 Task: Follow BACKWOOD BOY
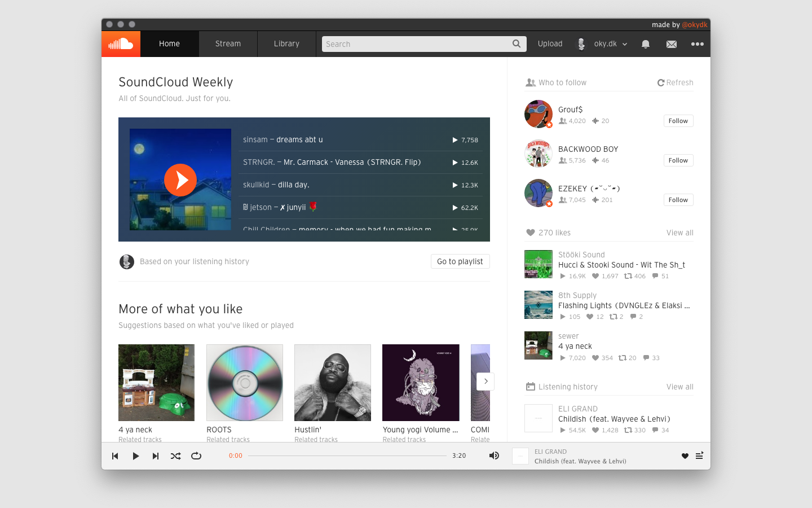click(678, 160)
